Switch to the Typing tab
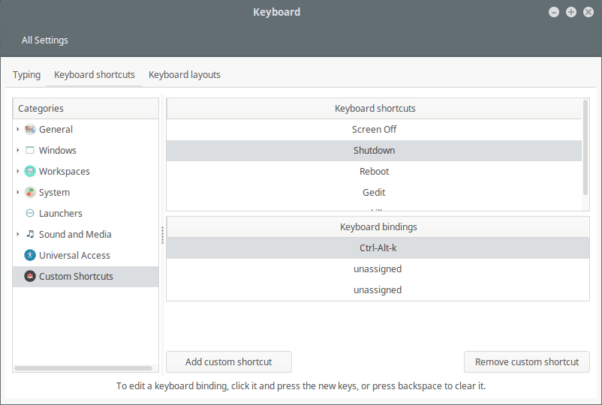602x405 pixels. tap(26, 74)
